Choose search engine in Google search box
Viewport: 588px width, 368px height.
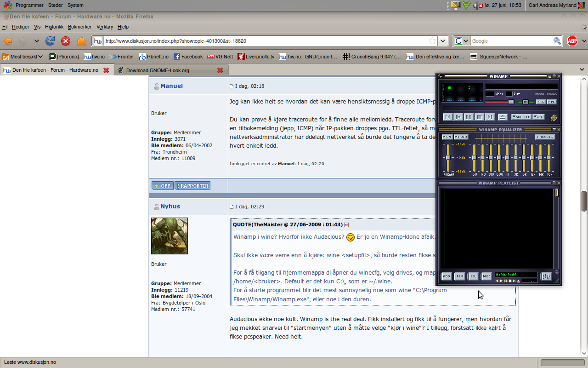coord(462,41)
